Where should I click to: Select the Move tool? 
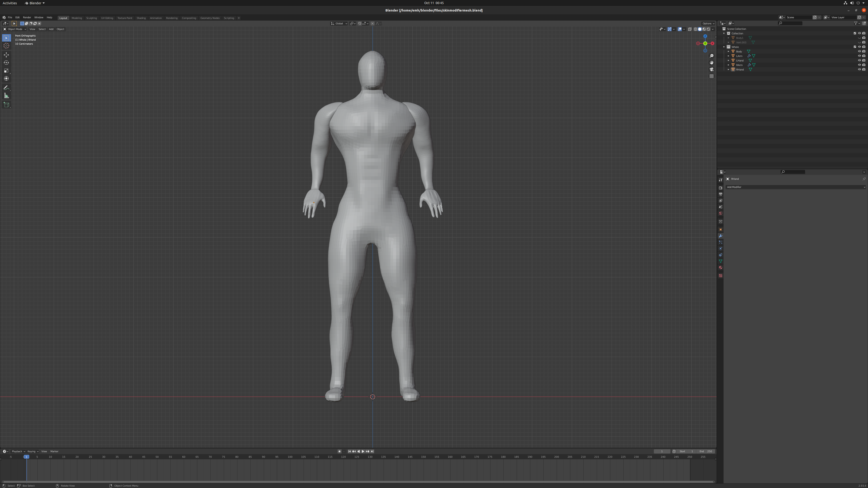pos(6,55)
